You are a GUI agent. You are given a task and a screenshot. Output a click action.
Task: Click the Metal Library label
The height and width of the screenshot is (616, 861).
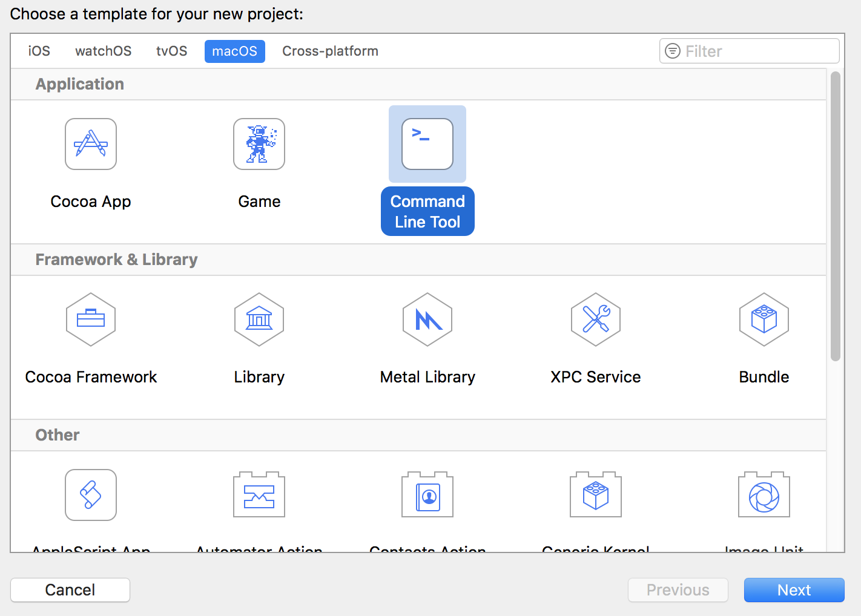pos(427,377)
